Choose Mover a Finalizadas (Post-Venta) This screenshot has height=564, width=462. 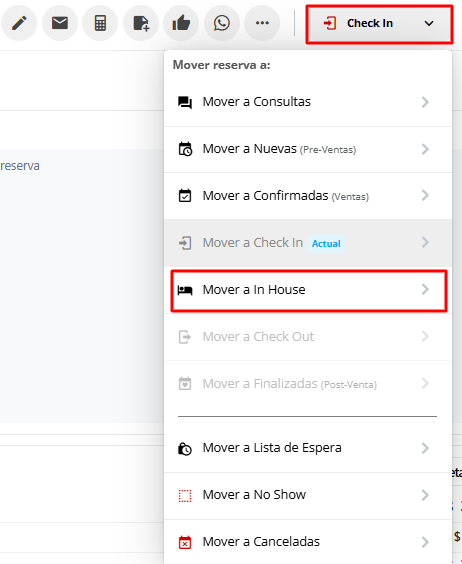[x=308, y=384]
